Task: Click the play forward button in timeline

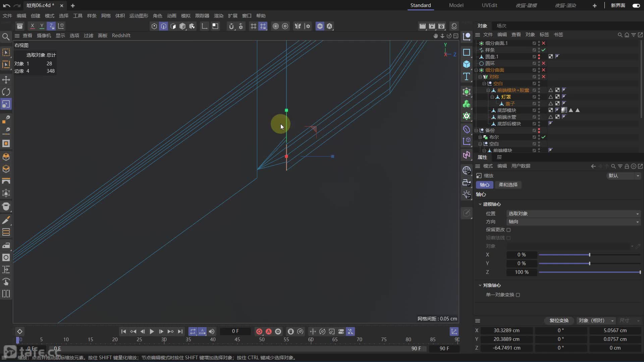Action: tap(152, 331)
